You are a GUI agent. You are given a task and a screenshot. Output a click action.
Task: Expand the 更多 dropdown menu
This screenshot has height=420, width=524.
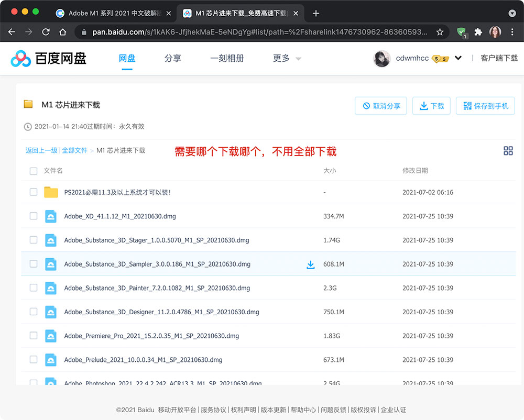point(287,59)
